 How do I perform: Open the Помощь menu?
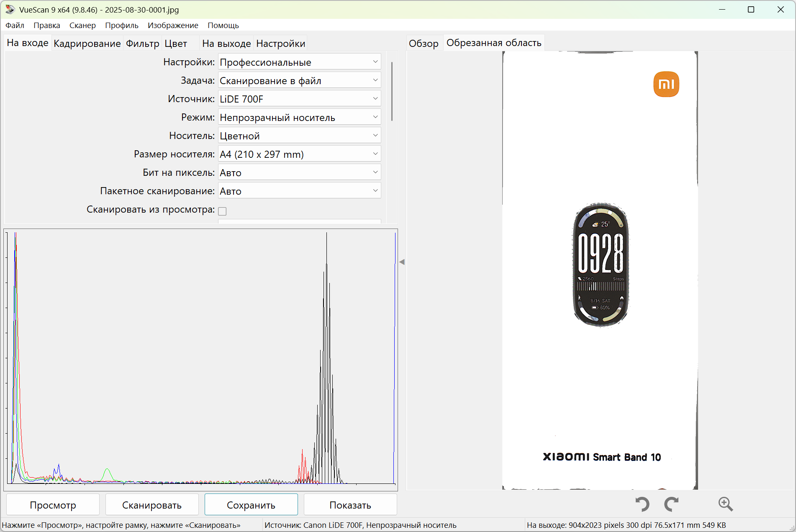point(223,25)
